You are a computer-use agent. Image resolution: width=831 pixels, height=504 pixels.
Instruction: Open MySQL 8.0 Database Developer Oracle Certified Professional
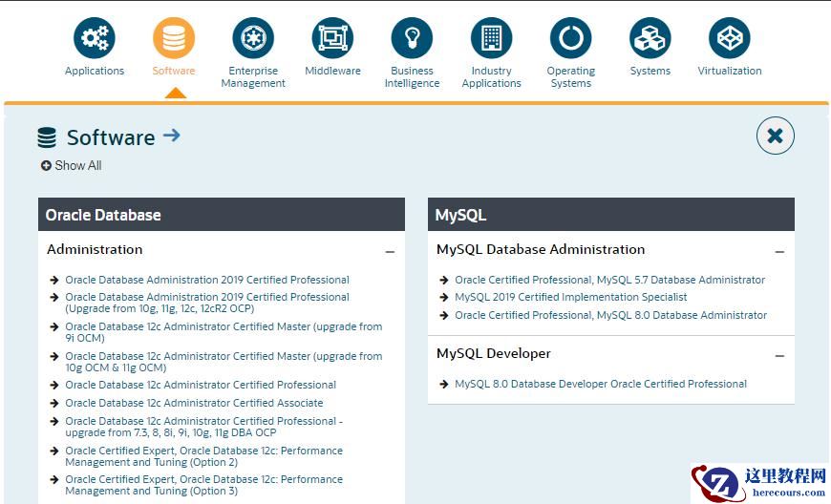coord(601,384)
